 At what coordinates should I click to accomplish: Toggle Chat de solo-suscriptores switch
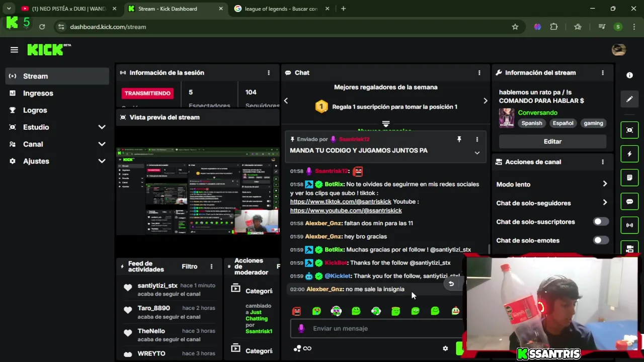coord(600,222)
